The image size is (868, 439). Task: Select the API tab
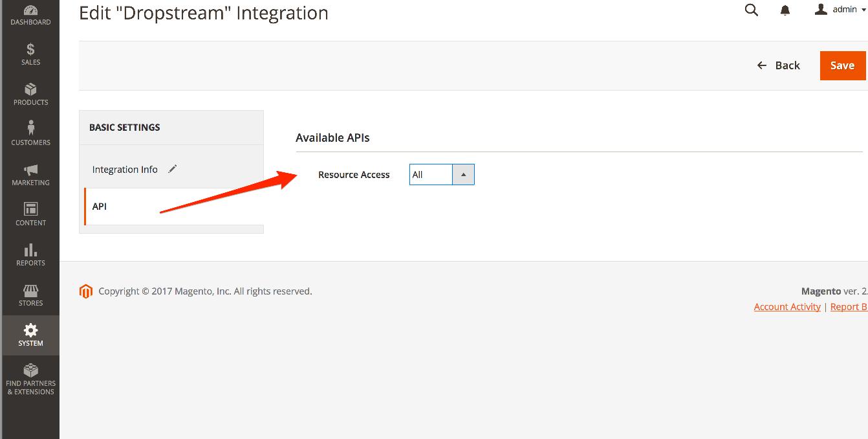pyautogui.click(x=173, y=207)
